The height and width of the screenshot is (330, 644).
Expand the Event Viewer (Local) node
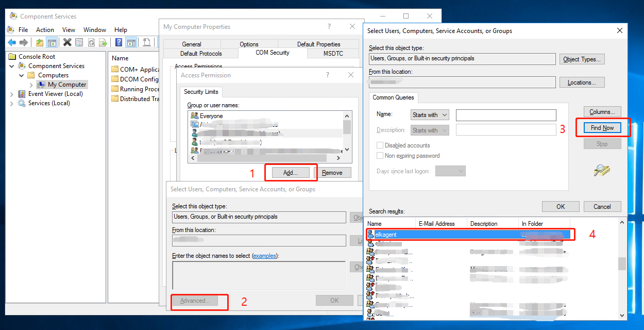(11, 93)
